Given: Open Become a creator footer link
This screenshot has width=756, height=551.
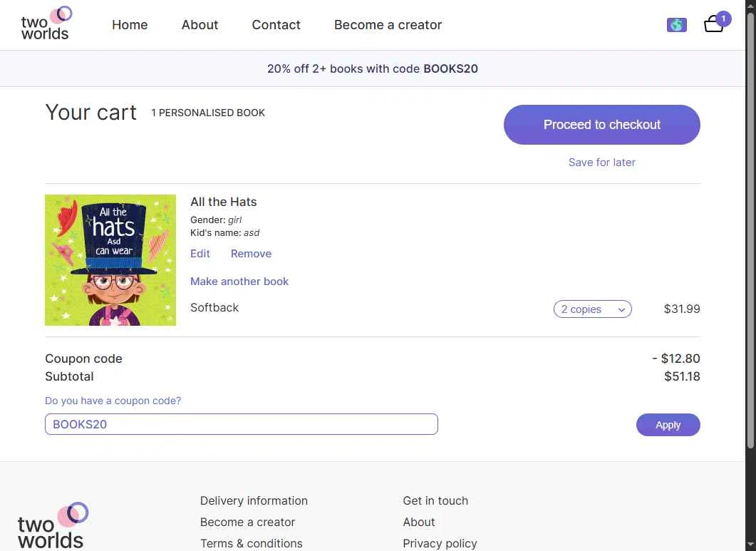Looking at the screenshot, I should [x=247, y=522].
